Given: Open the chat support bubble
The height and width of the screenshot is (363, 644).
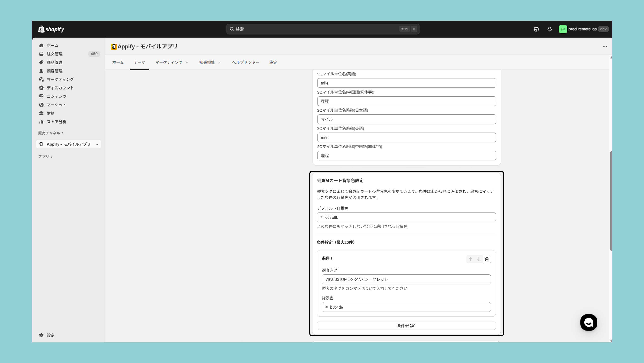Looking at the screenshot, I should point(588,322).
